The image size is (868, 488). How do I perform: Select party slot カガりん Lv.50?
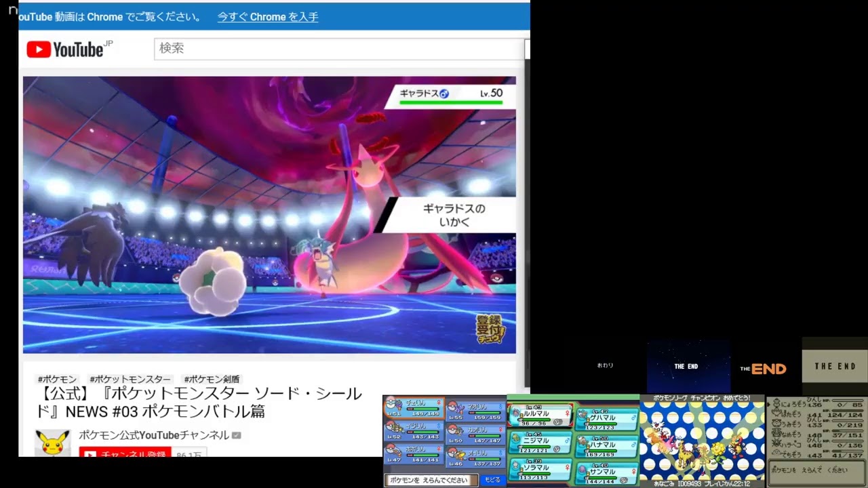click(x=476, y=433)
